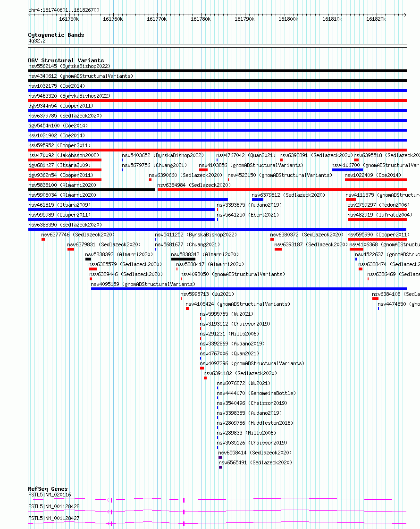Click the black bar under nsv5838100 (Almarri2020)
420x529 pixels.
coord(92,190)
